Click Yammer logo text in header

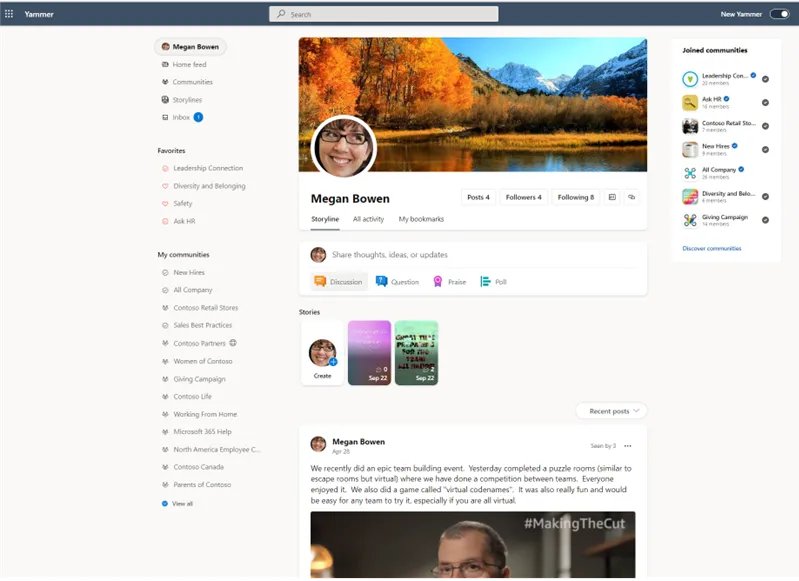(x=39, y=14)
